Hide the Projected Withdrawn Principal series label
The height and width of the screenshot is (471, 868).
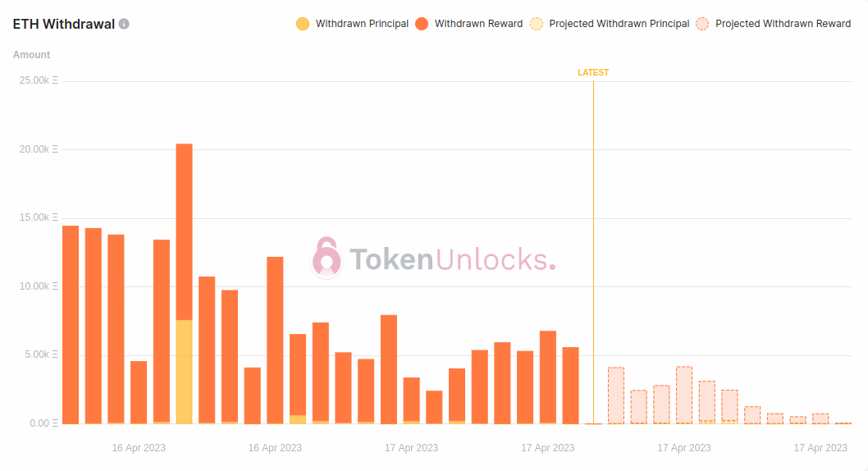coord(619,24)
